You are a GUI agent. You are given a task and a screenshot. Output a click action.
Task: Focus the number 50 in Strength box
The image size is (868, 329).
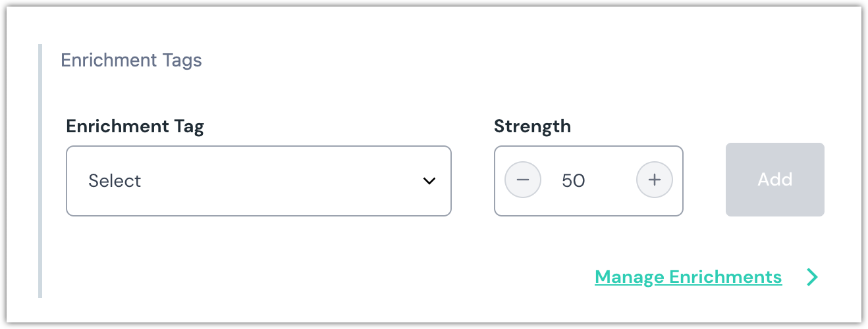pos(574,181)
